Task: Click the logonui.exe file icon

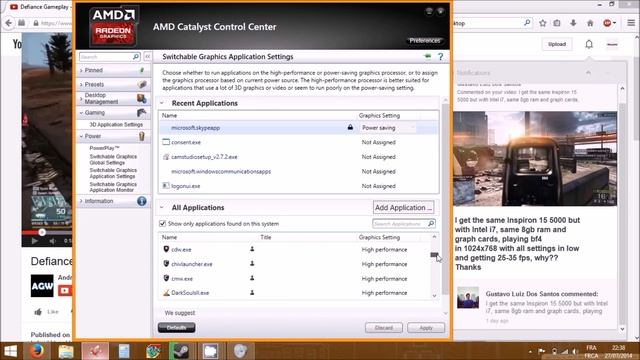Action: 166,186
